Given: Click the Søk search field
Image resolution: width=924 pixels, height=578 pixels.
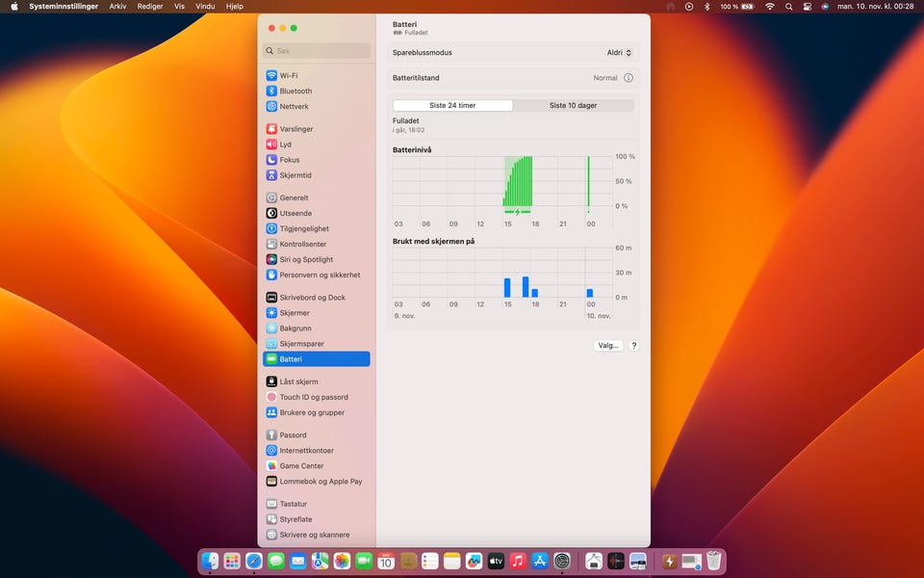Looking at the screenshot, I should pos(317,51).
